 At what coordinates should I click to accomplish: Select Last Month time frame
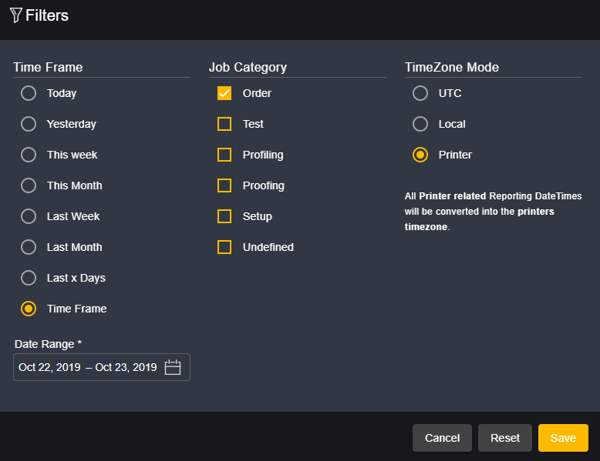(x=29, y=247)
